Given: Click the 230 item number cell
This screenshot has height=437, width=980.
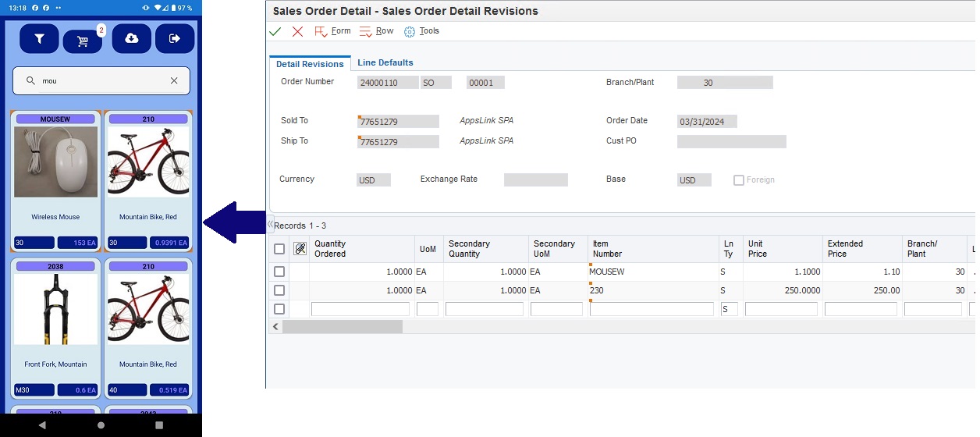Looking at the screenshot, I should pyautogui.click(x=652, y=290).
